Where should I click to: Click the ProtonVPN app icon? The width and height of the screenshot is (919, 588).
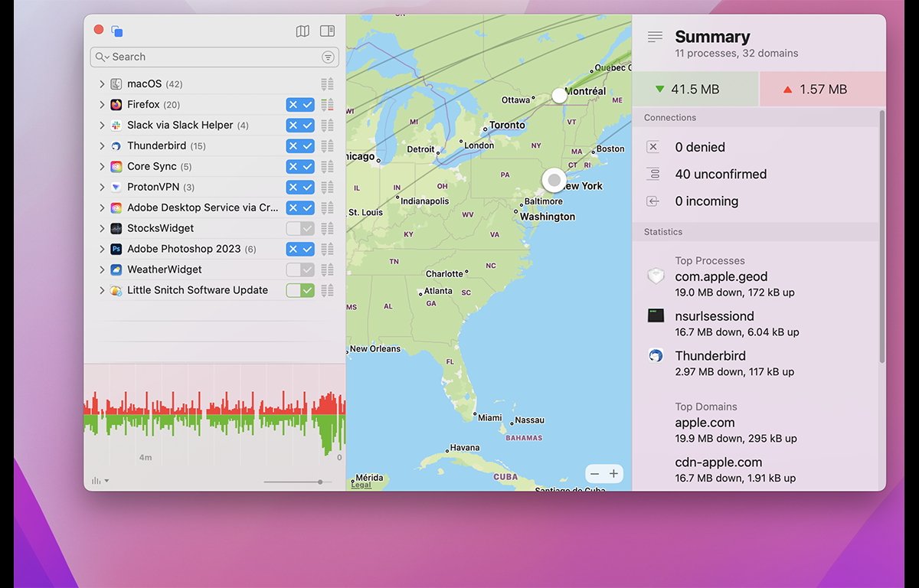point(116,188)
